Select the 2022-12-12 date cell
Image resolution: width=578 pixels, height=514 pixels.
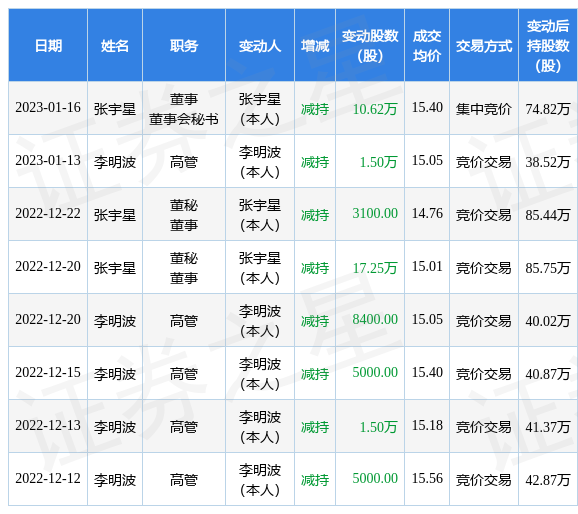48,479
